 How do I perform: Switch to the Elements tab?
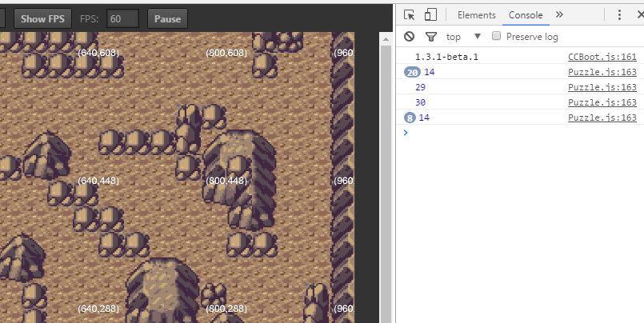click(x=477, y=15)
